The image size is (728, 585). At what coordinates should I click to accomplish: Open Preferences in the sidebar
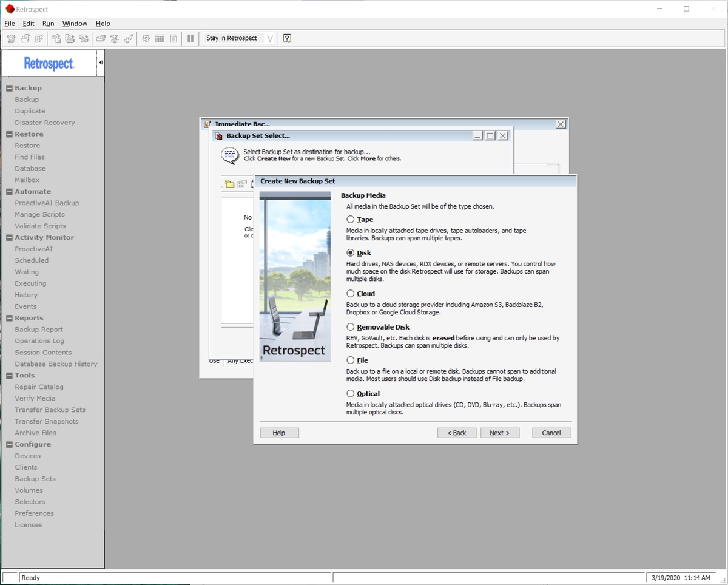[35, 513]
